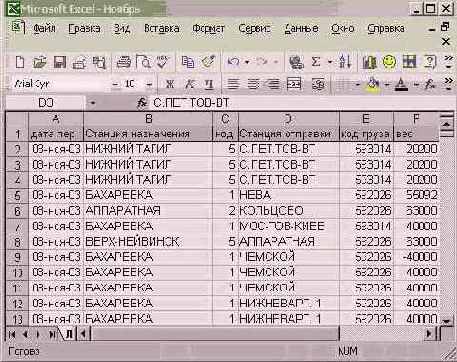
Task: Toggle Underline (Ч) formatting
Action: pyautogui.click(x=209, y=84)
